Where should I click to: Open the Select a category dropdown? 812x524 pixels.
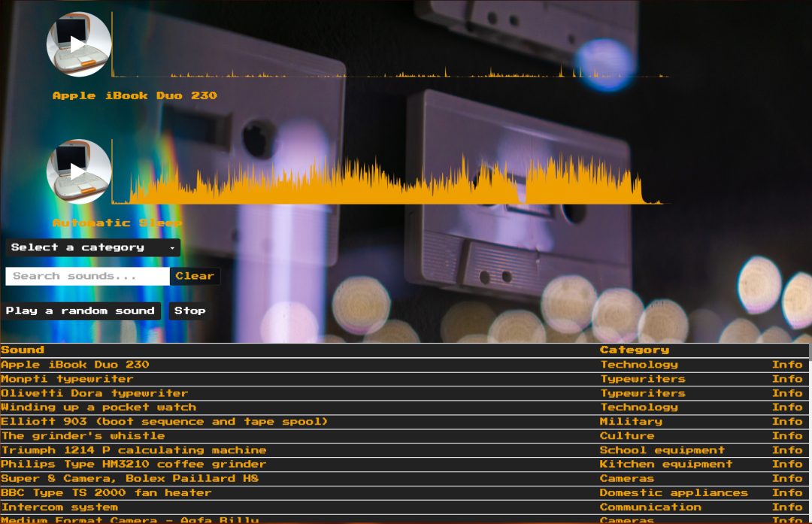pos(92,247)
